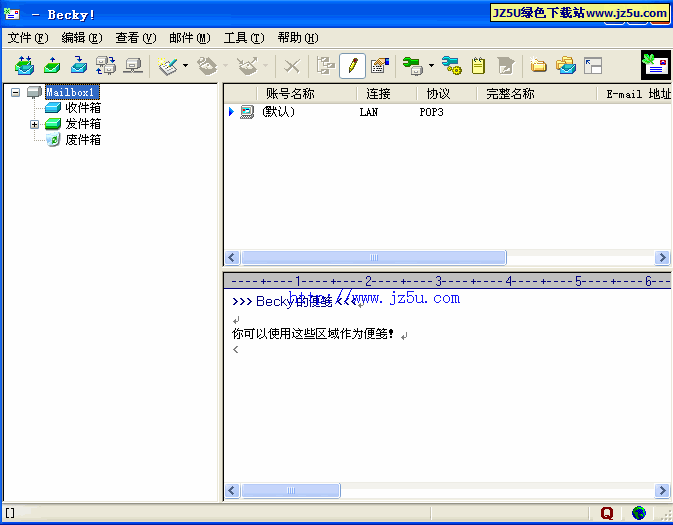This screenshot has height=525, width=673.
Task: Click the computer connection toolbar icon
Action: (133, 66)
